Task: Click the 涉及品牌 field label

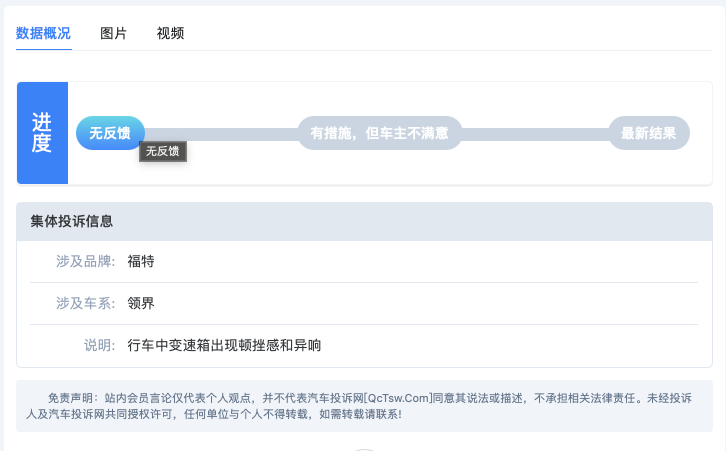Action: tap(85, 261)
